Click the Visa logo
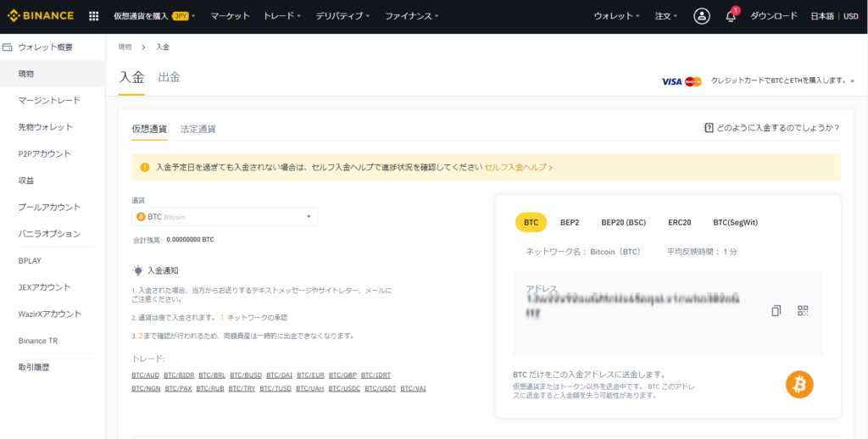The height and width of the screenshot is (439, 868). pyautogui.click(x=671, y=81)
